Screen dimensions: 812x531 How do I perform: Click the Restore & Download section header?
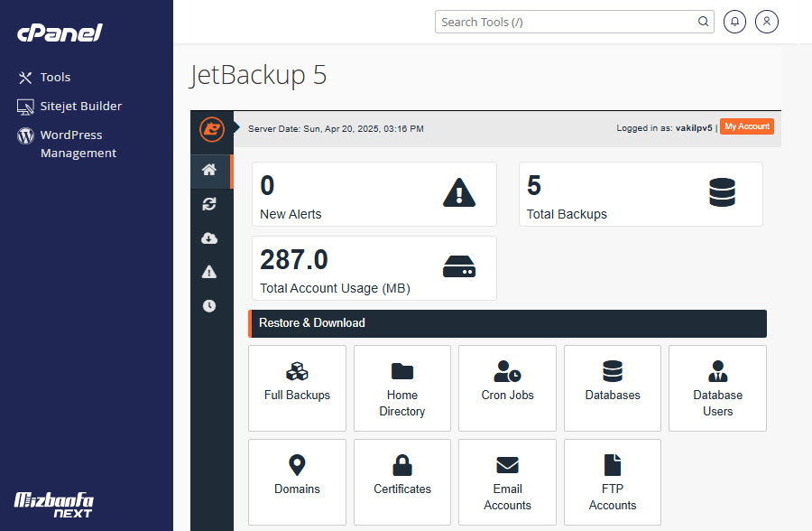pos(507,323)
